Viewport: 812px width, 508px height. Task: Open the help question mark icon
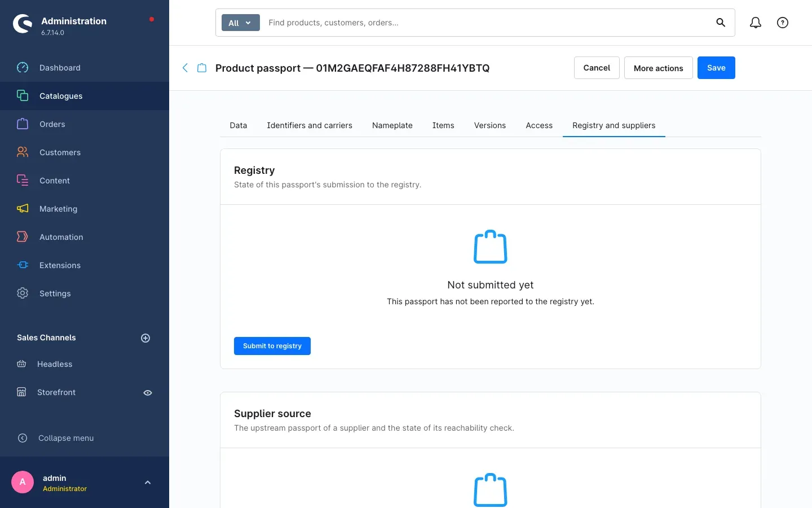783,23
